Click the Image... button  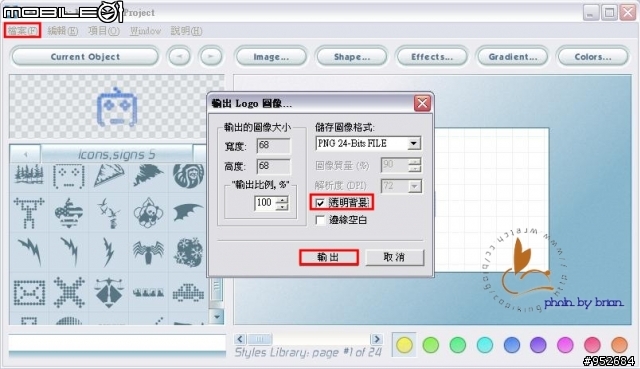[271, 56]
